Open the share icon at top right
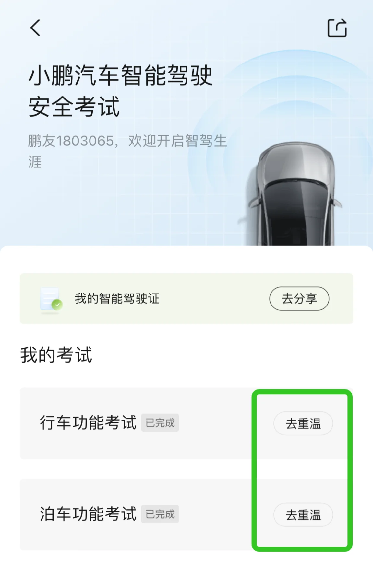The width and height of the screenshot is (373, 588). (337, 28)
